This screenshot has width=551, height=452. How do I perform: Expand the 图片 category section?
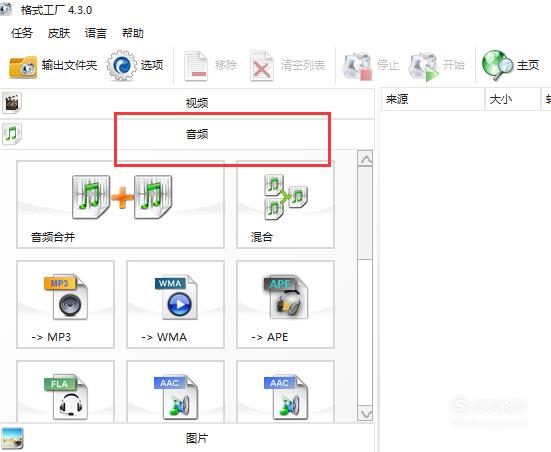pyautogui.click(x=187, y=438)
